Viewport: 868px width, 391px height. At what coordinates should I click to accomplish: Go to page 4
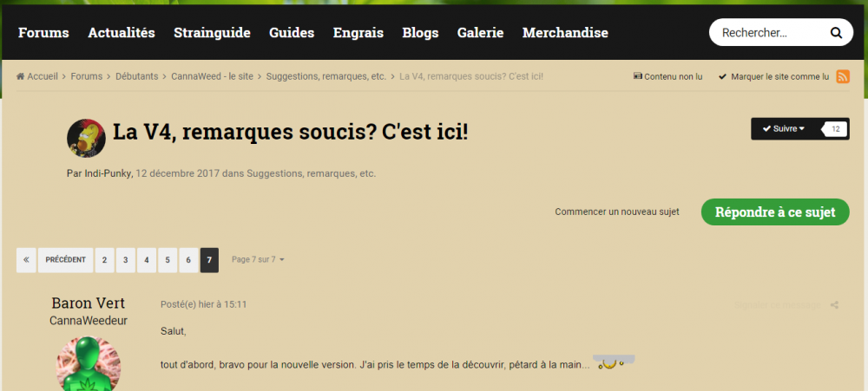pos(147,260)
